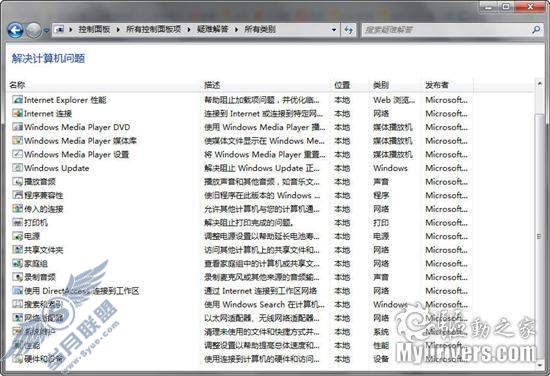Click the 所有控制面板项 breadcrumb
Viewport: 550px width, 376px height.
(154, 29)
